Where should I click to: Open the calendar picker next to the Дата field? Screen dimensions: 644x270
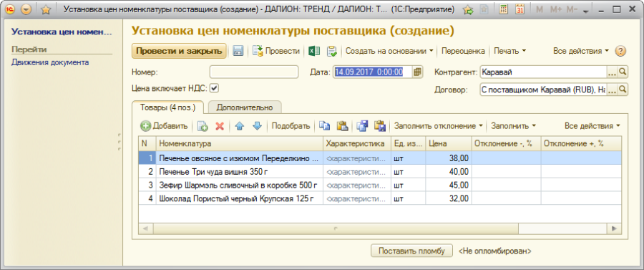point(418,72)
